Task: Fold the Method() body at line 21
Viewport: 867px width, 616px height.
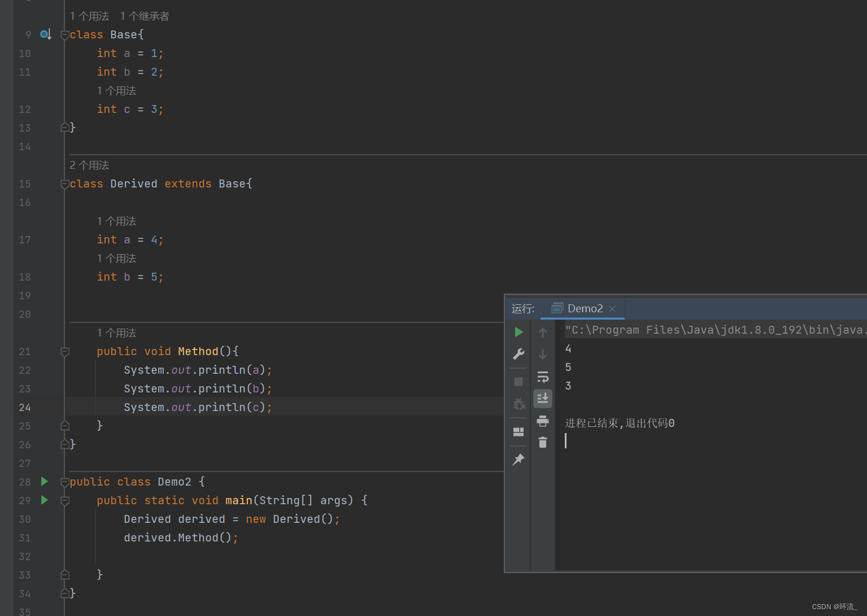Action: click(x=65, y=352)
